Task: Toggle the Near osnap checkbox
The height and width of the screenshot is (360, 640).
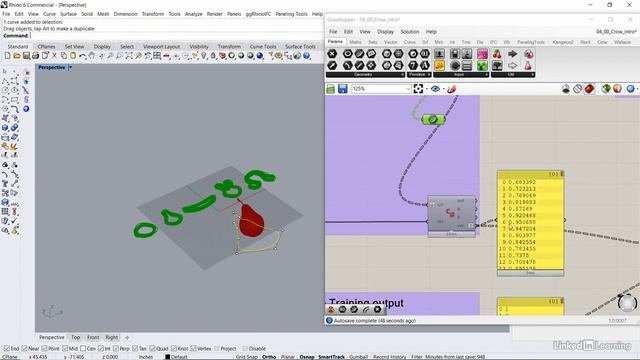Action: pyautogui.click(x=24, y=349)
